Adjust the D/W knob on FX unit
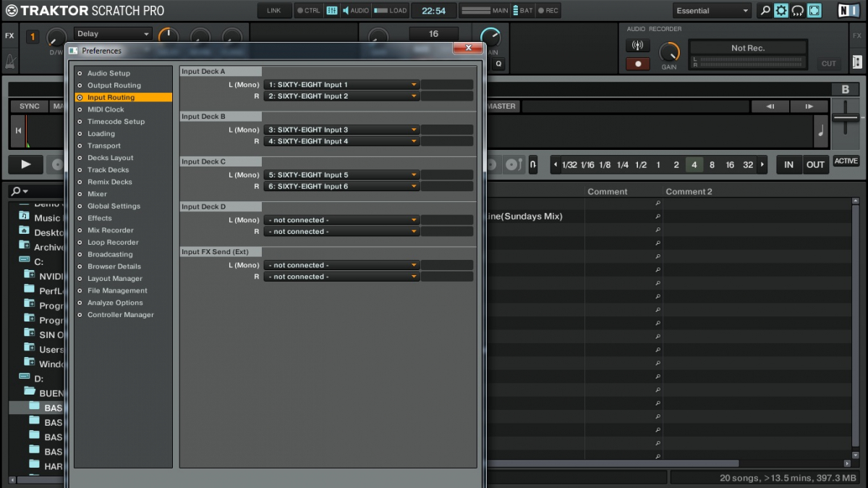 coord(56,38)
